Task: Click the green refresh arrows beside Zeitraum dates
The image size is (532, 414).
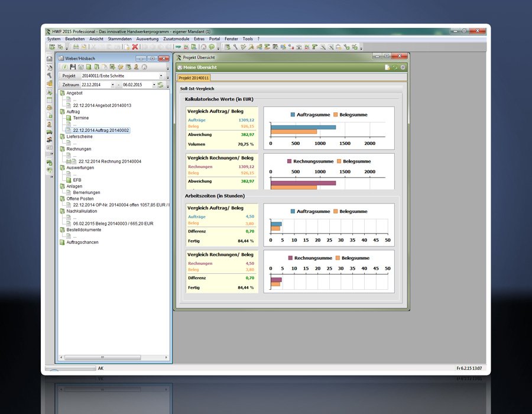Action: tap(161, 85)
